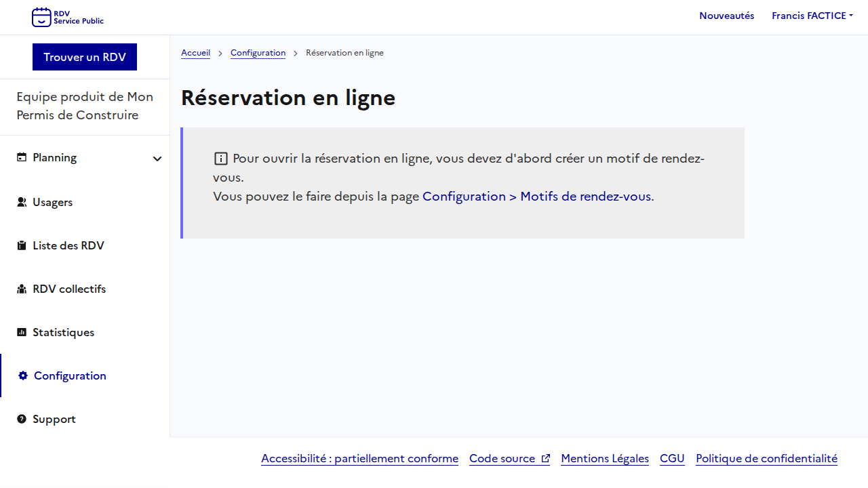
Task: Click the Configuration gear icon
Action: point(23,375)
